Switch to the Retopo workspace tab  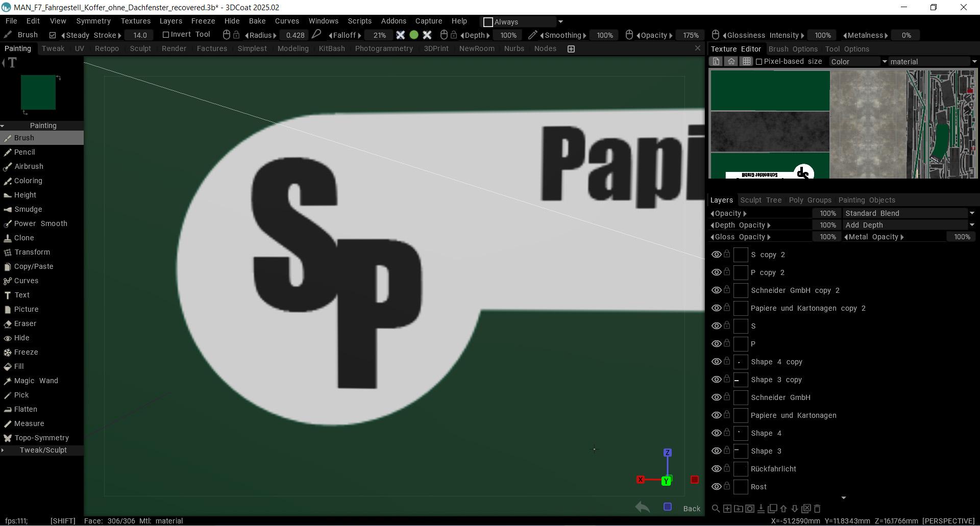107,48
